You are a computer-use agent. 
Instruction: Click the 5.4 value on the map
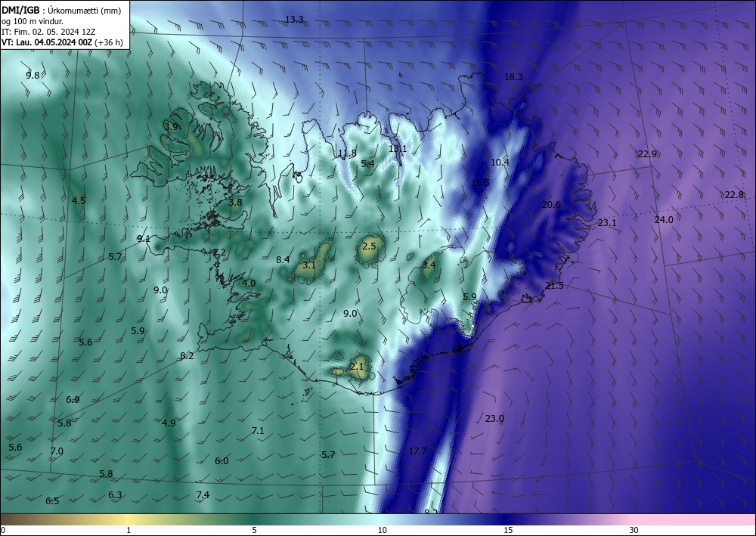coord(367,163)
